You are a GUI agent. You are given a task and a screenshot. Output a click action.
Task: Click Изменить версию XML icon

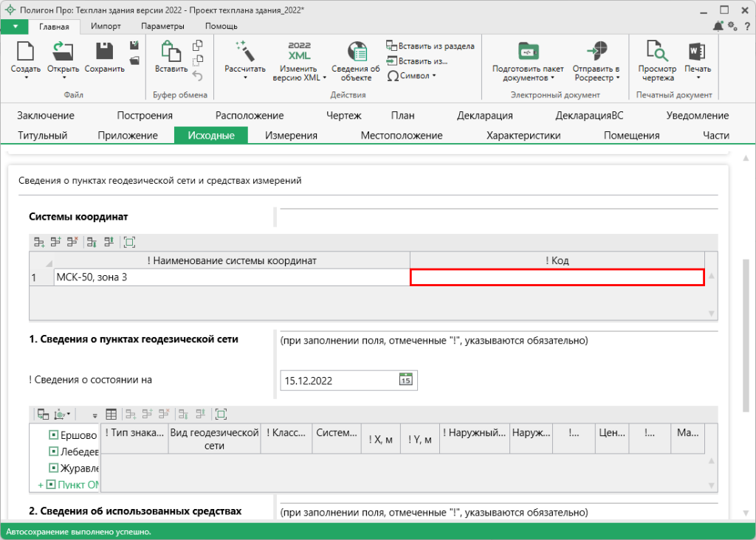pos(299,52)
